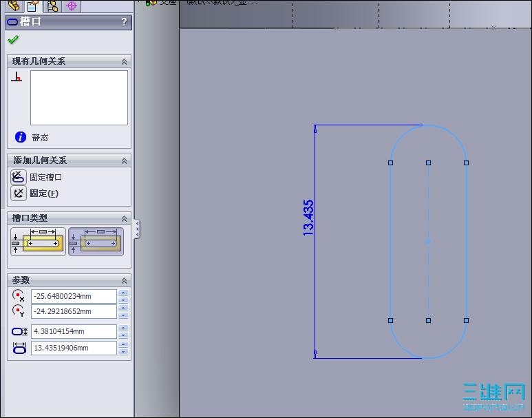Collapse the property panel via splitter arrows
The width and height of the screenshot is (532, 418).
tap(137, 229)
